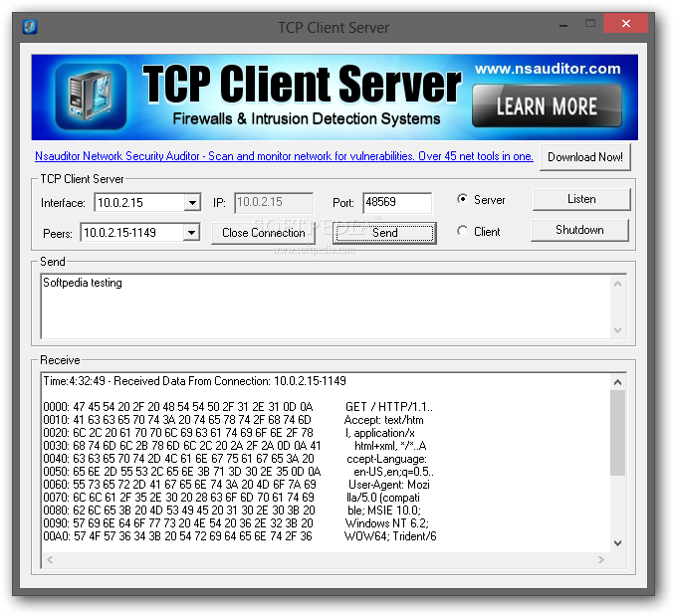
Task: Expand the Interface dropdown arrow
Action: 192,202
